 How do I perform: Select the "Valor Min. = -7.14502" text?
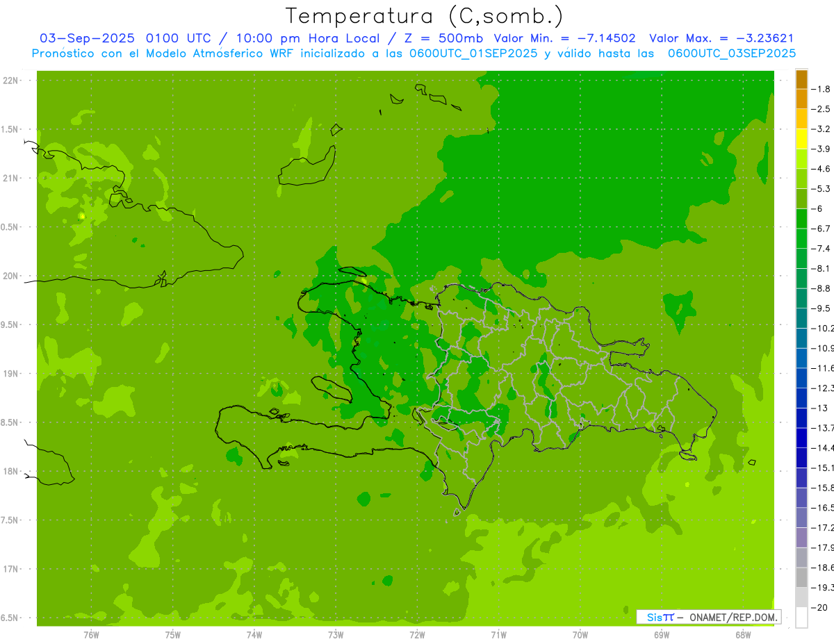(x=564, y=38)
